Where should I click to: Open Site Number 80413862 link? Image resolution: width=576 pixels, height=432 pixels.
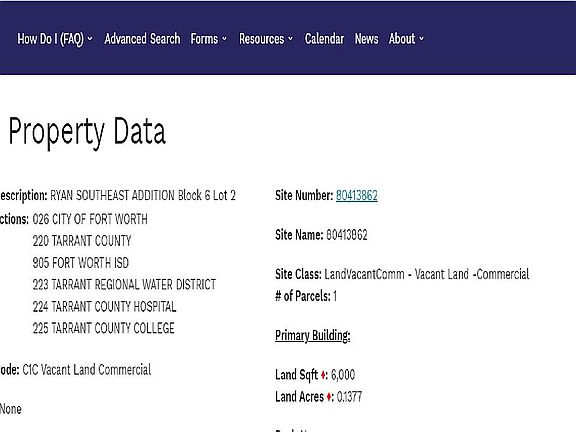[357, 195]
